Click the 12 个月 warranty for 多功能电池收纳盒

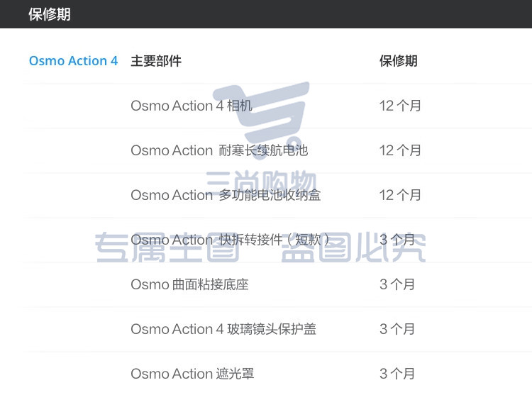(x=400, y=195)
